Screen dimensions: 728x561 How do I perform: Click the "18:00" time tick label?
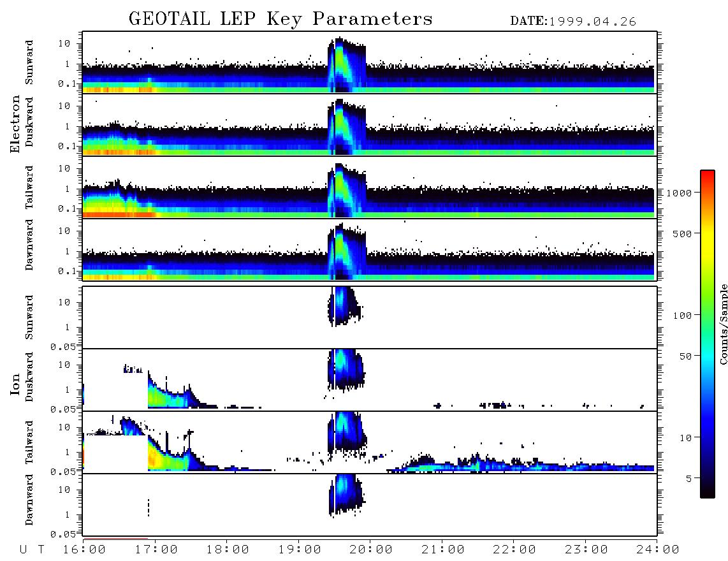tap(228, 550)
